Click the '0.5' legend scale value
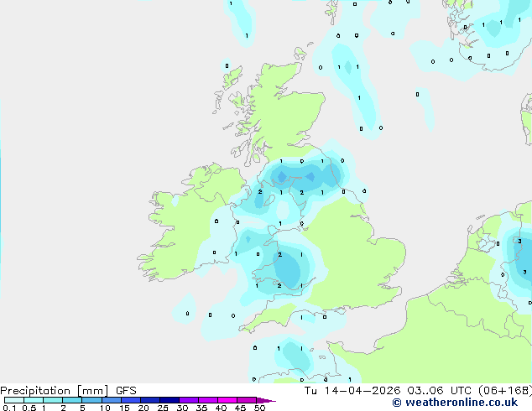The image size is (532, 411). (x=29, y=408)
